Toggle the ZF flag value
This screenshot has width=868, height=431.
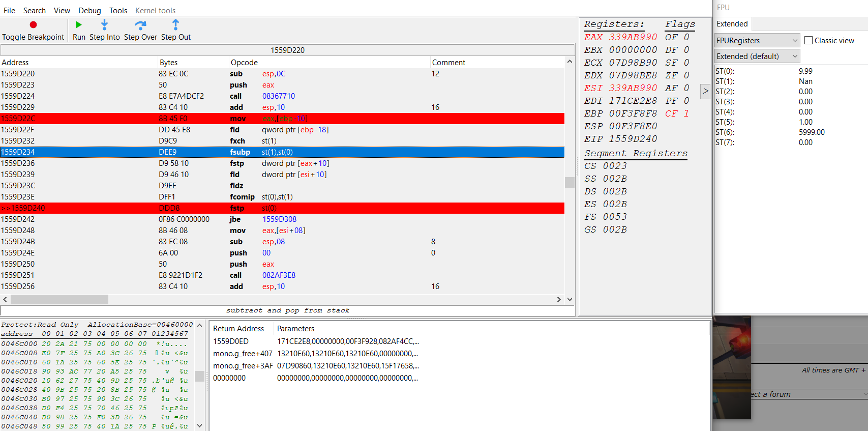pos(686,75)
